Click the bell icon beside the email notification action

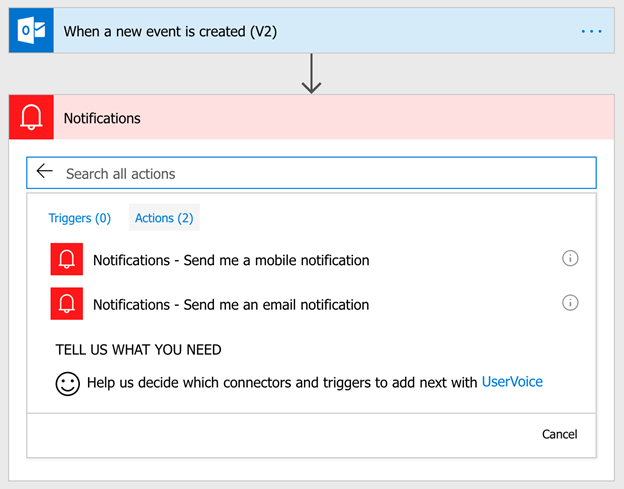66,304
